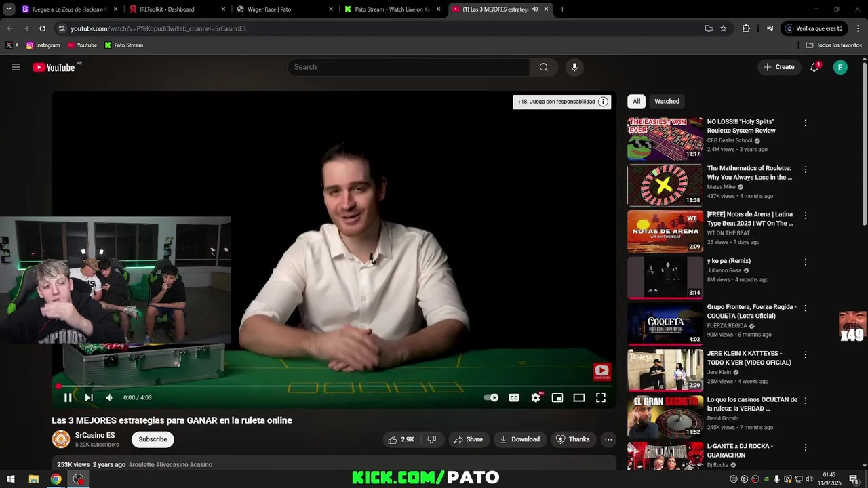Open a new browser tab
868x488 pixels.
(562, 9)
